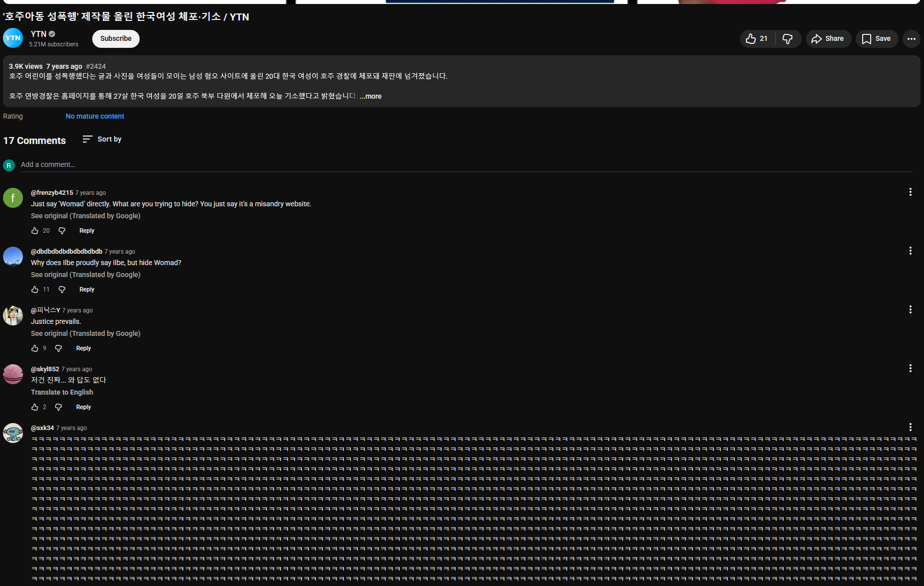Dislike the 'Justice prevails.' comment
Image resolution: width=924 pixels, height=586 pixels.
58,348
